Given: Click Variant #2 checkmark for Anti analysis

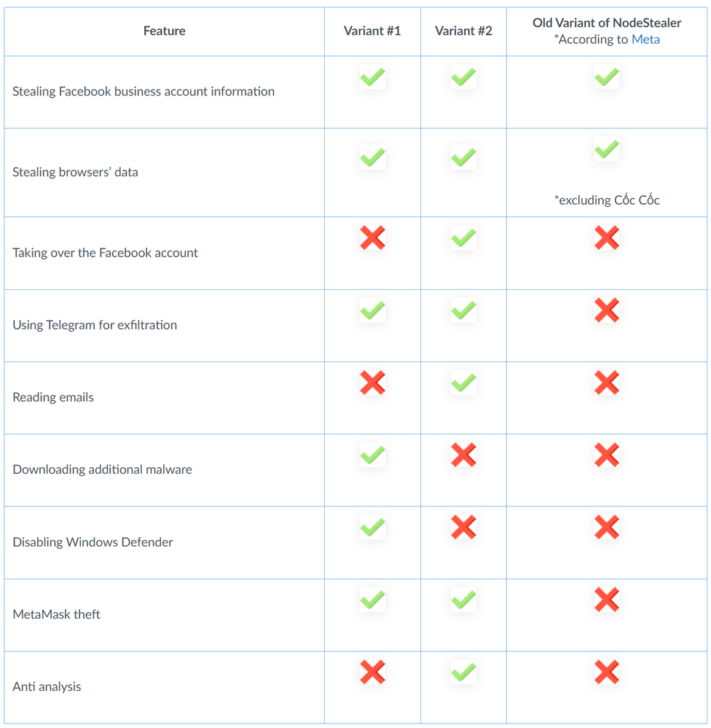Looking at the screenshot, I should (x=463, y=672).
